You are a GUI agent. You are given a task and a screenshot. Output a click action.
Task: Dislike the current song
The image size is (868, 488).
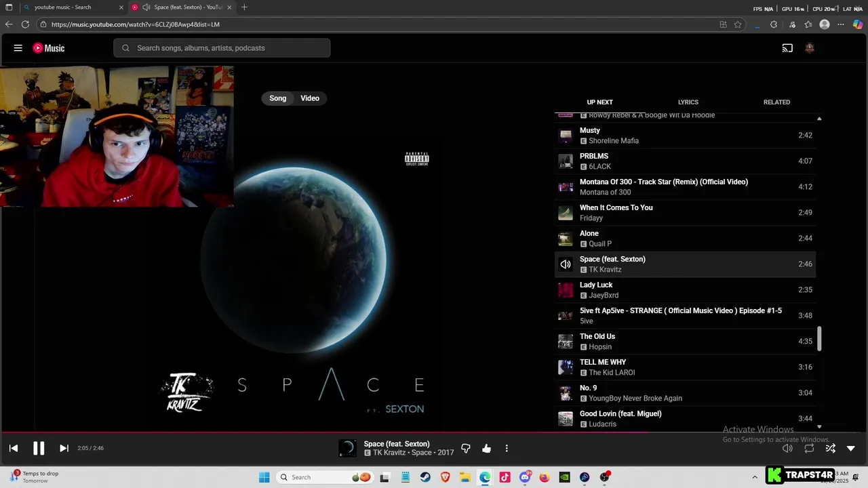(x=466, y=448)
